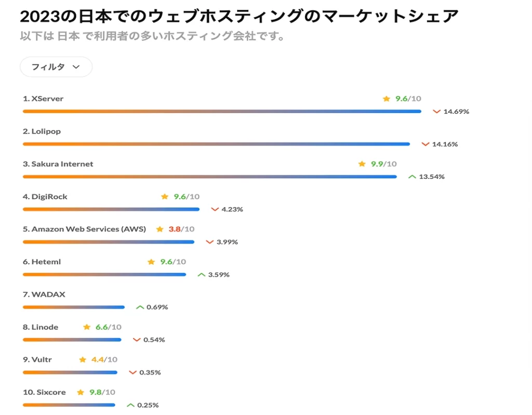Viewport: 532px width, 415px height.
Task: Click the star icon for Sixcore
Action: [x=81, y=392]
